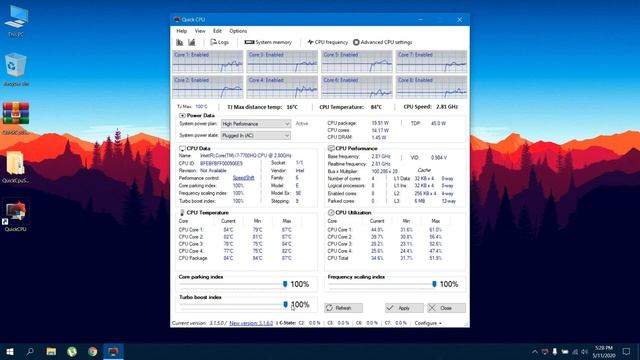Viewport: 640px width, 360px height.
Task: Click the Frequency scaling index slider handle
Action: [434, 284]
